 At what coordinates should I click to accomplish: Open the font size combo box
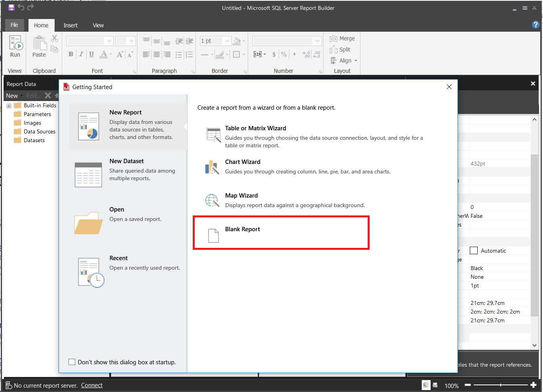coord(125,41)
